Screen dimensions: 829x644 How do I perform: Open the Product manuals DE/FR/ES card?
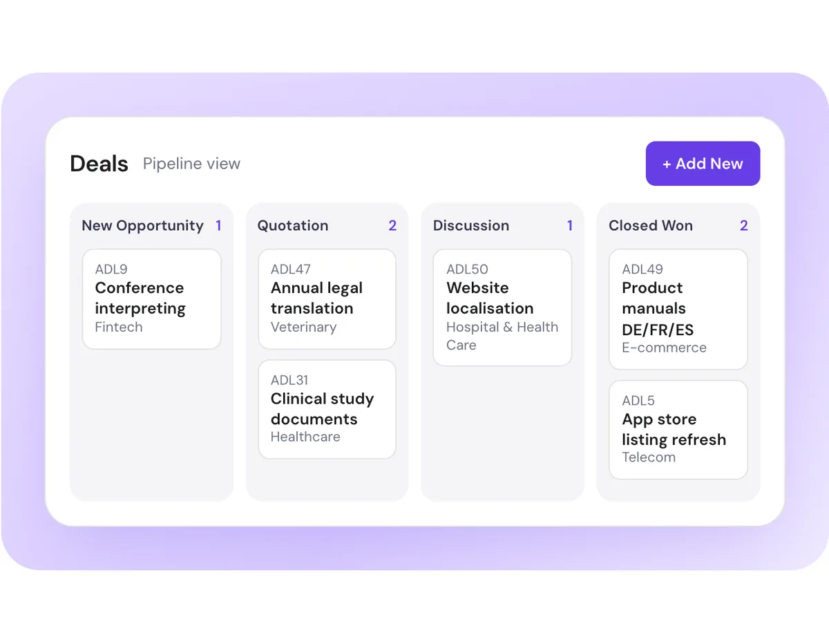[678, 310]
